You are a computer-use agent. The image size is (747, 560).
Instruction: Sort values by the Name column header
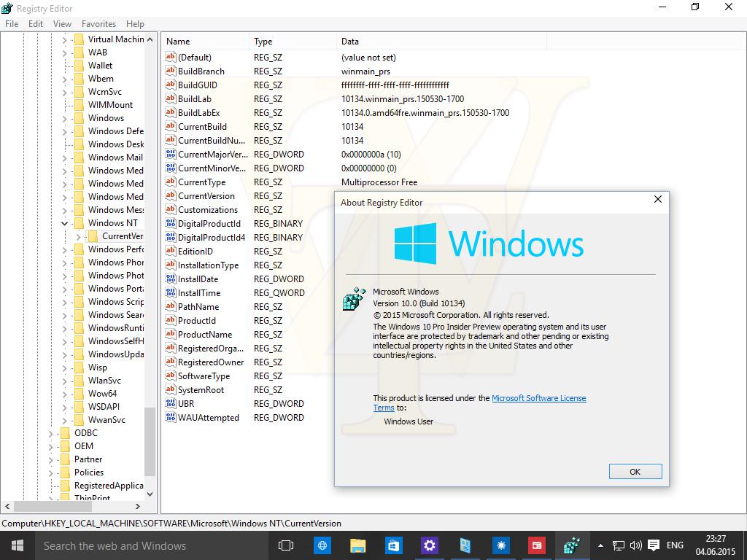(205, 42)
